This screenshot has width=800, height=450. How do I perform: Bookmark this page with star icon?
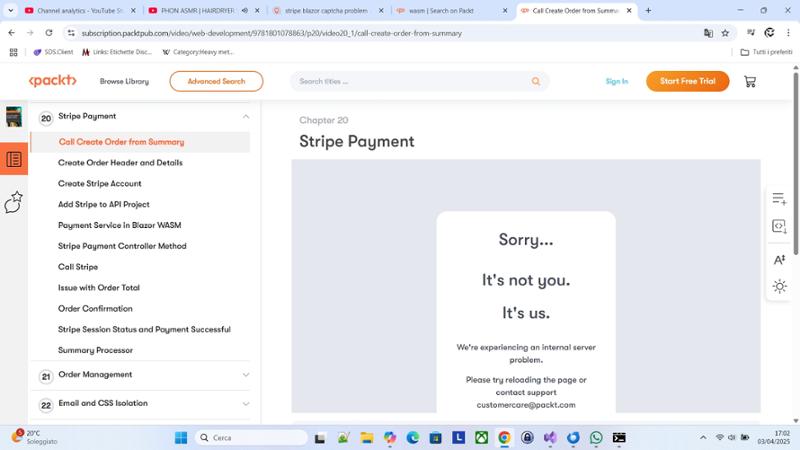(x=725, y=33)
